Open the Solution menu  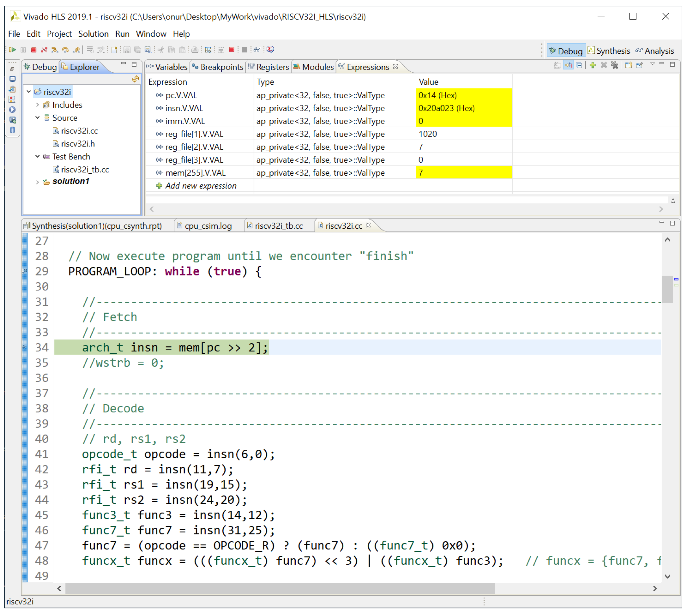(93, 34)
